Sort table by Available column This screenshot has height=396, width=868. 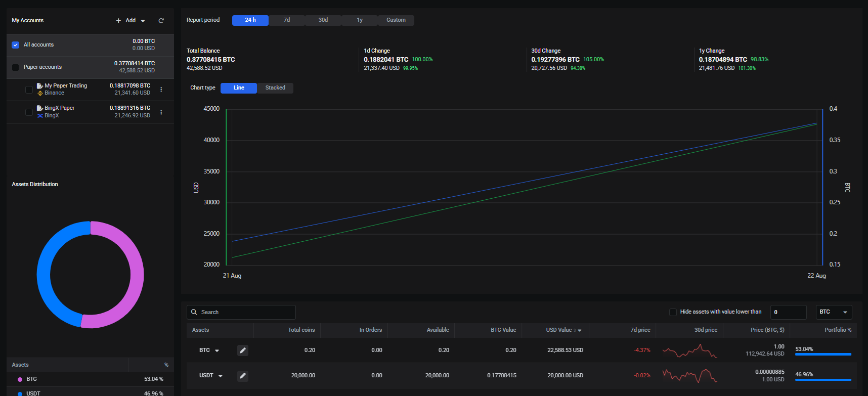click(438, 330)
